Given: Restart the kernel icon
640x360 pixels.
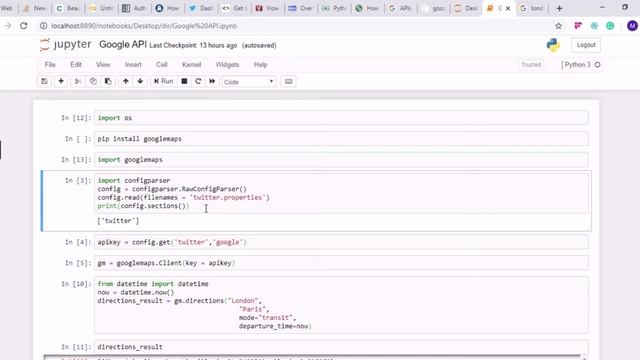Looking at the screenshot, I should [198, 81].
